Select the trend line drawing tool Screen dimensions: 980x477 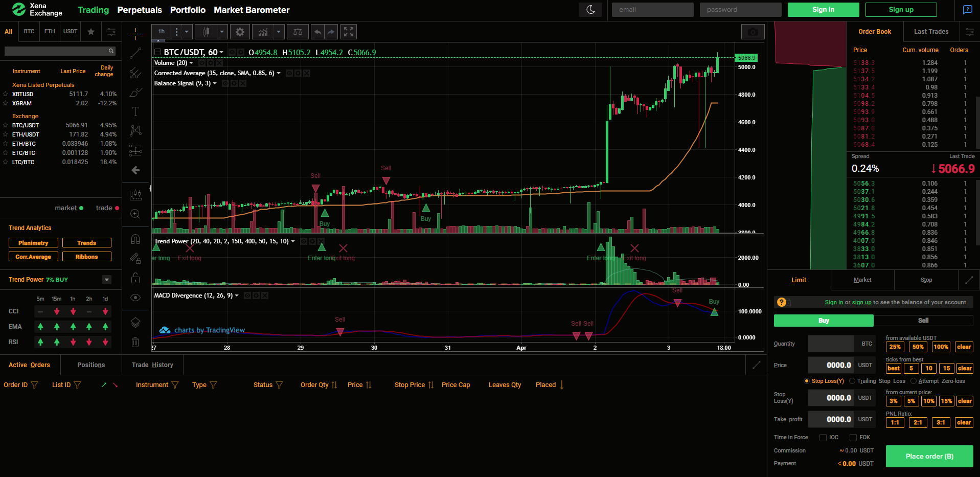tap(135, 53)
